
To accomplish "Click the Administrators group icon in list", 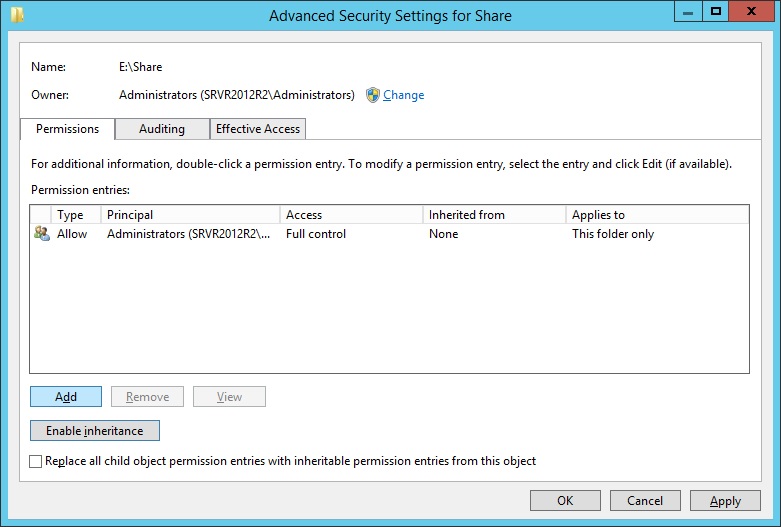I will [41, 234].
